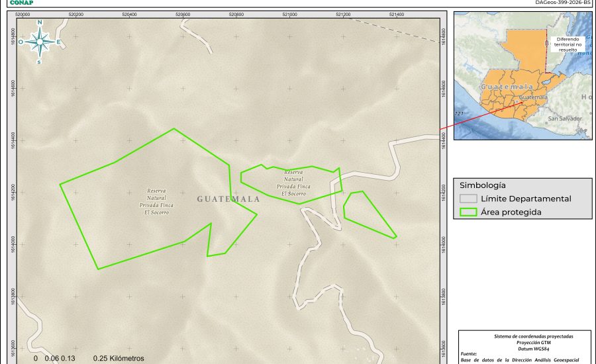This screenshot has width=596, height=364.
Task: Click the reserve label in the large western polygon
Action: 156,201
